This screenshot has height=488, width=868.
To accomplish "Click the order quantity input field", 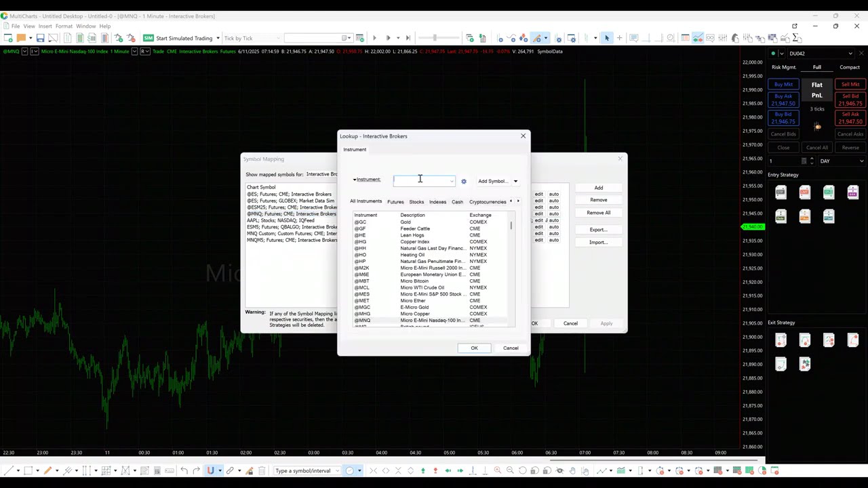I will click(x=785, y=161).
